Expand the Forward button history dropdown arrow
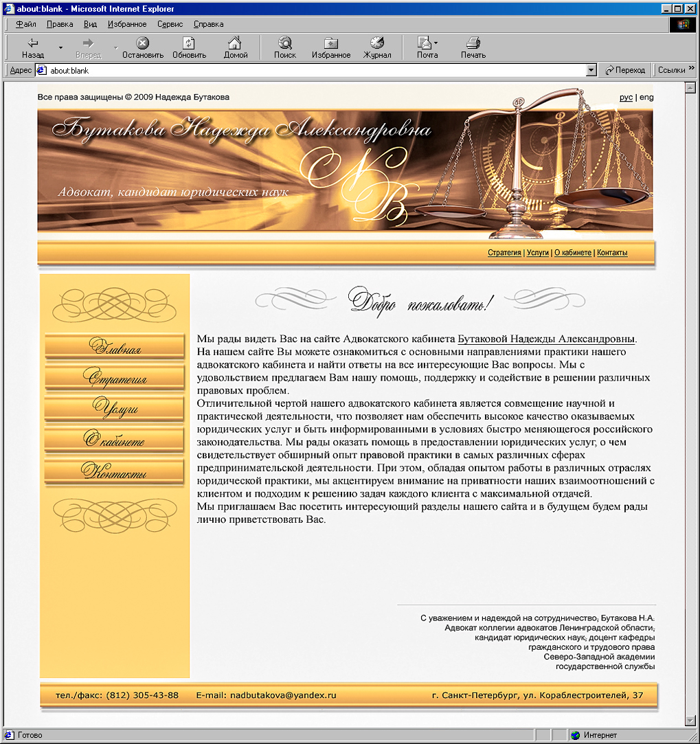Screen dimensions: 700x744 (x=116, y=48)
